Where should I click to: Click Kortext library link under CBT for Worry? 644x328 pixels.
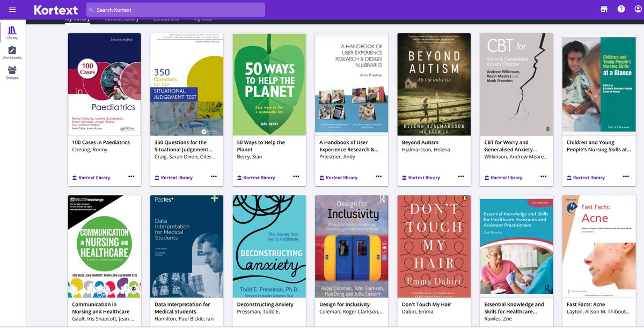[503, 178]
